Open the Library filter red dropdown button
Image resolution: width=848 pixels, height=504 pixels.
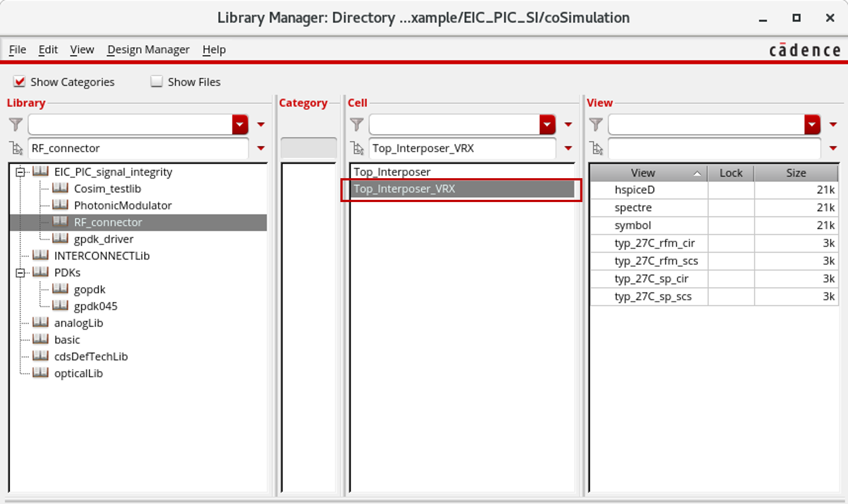[240, 124]
